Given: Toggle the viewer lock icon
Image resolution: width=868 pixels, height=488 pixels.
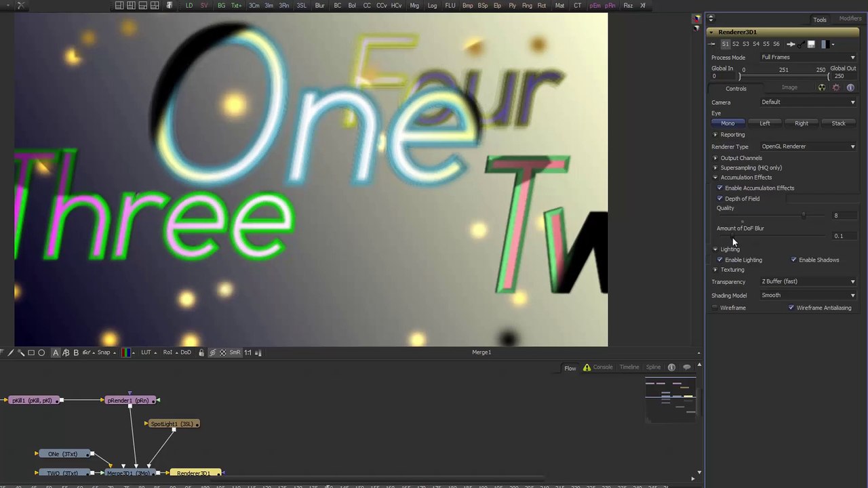Looking at the screenshot, I should [x=201, y=352].
